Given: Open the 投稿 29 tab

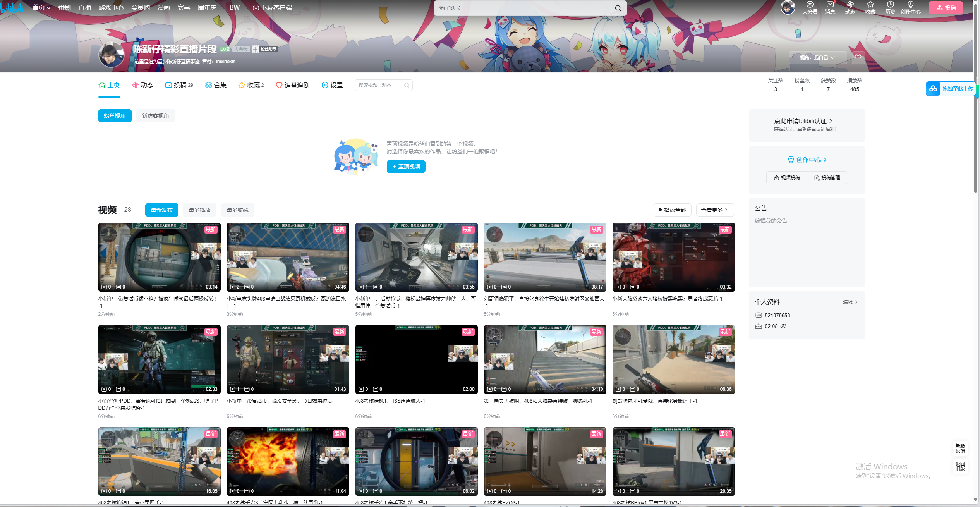Looking at the screenshot, I should pos(179,85).
